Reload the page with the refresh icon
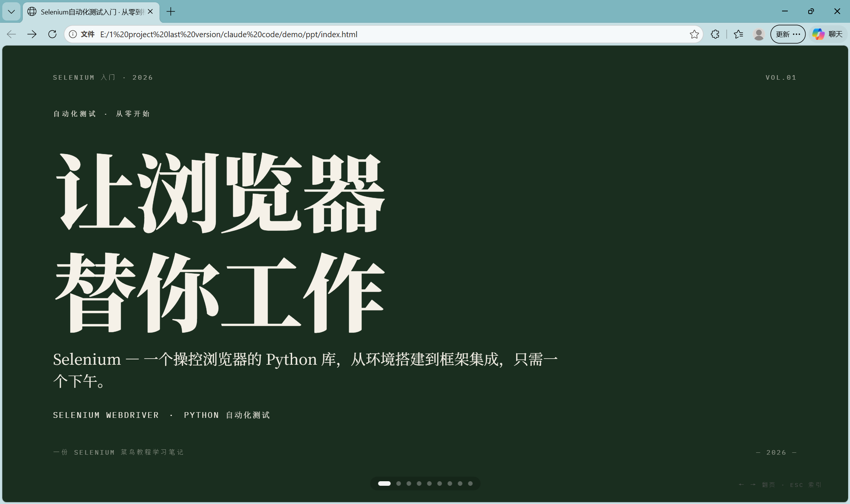 tap(52, 34)
